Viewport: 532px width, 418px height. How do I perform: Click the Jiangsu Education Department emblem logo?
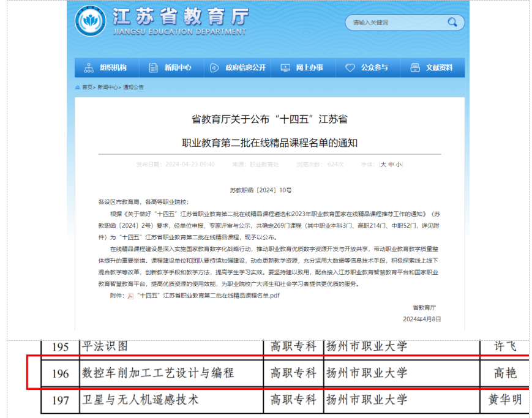[90, 22]
